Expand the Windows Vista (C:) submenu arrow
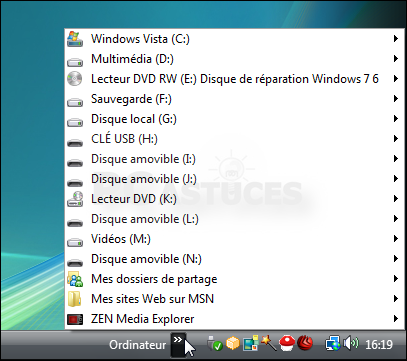Screen dimensions: 407x361 [x=396, y=39]
